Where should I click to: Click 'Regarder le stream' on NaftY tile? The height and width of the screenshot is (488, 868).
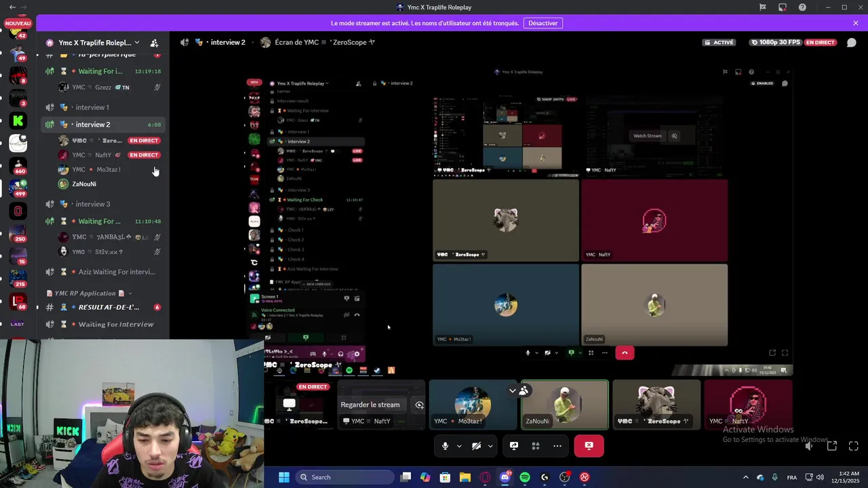coord(370,405)
